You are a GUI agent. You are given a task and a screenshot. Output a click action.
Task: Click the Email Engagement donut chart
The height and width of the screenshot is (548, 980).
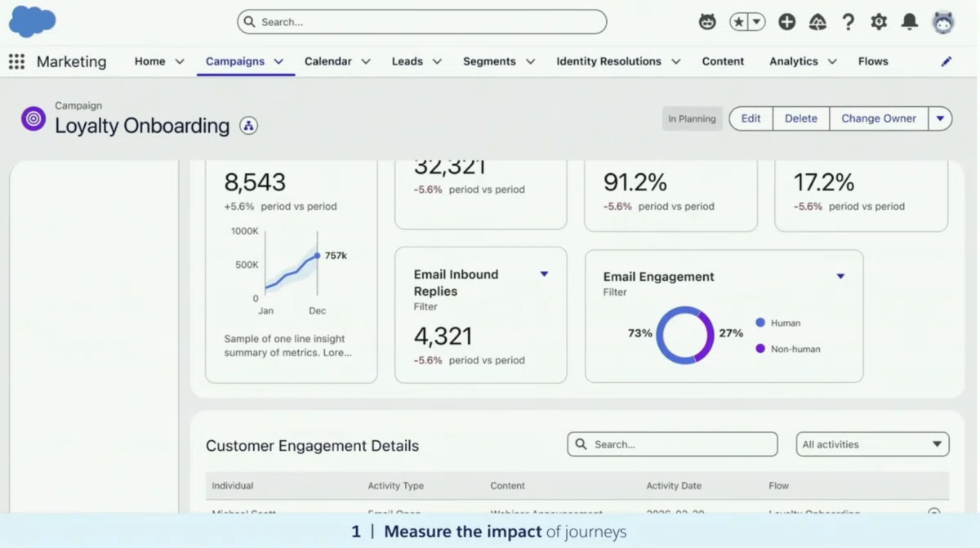point(685,335)
